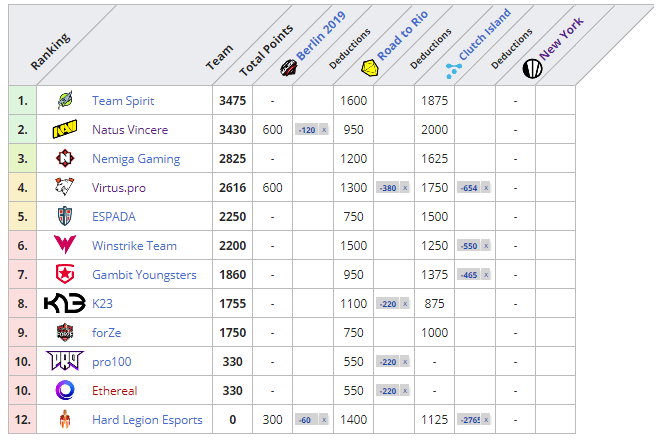Image resolution: width=659 pixels, height=444 pixels.
Task: Click the Nemiga Gaming logo icon
Action: point(65,159)
